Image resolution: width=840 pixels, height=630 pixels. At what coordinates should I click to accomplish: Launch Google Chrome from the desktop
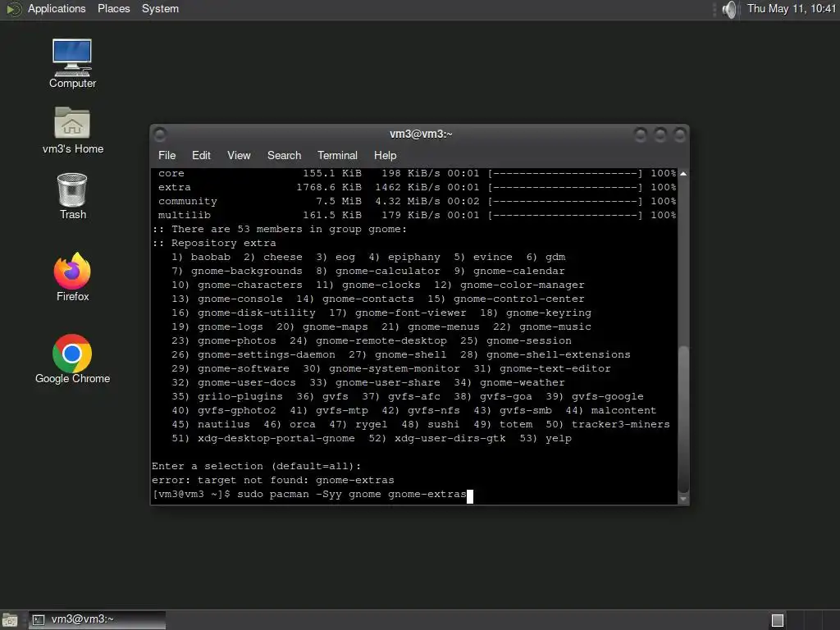tap(72, 359)
